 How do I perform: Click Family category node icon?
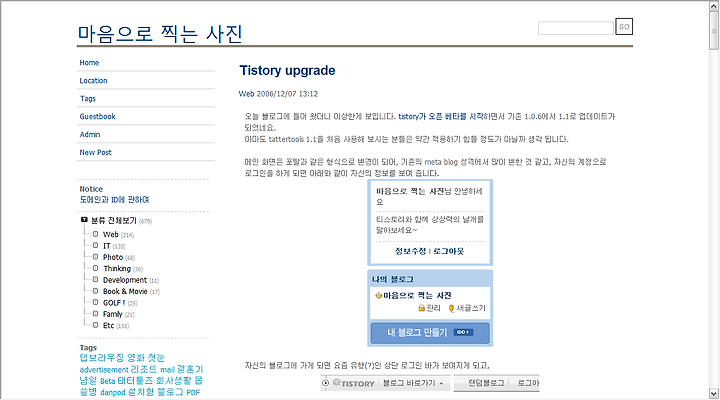96,314
